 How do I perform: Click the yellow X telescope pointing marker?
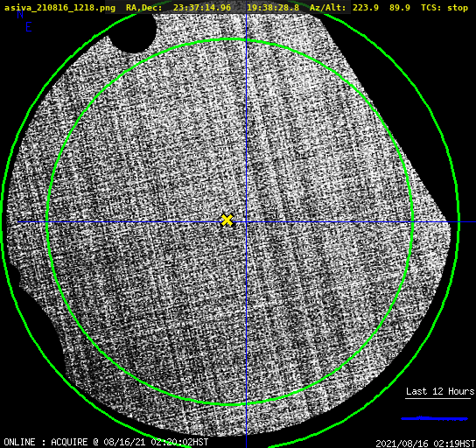(x=227, y=220)
